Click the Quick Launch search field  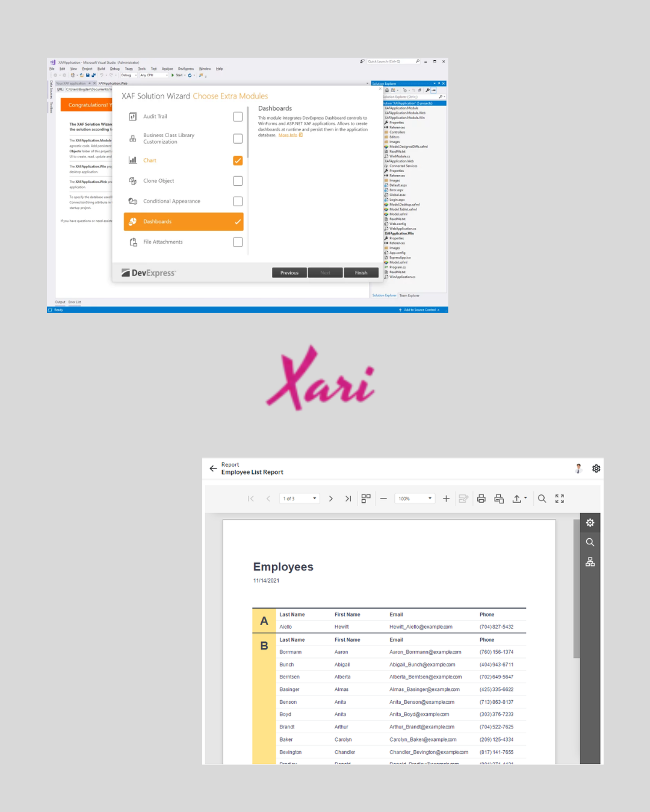coord(394,61)
